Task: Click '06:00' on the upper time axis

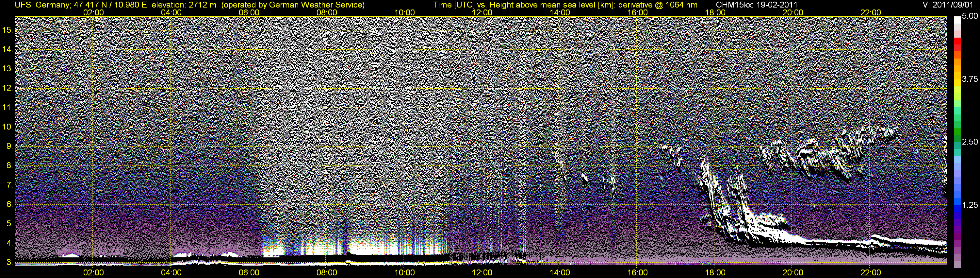Action: 249,12
